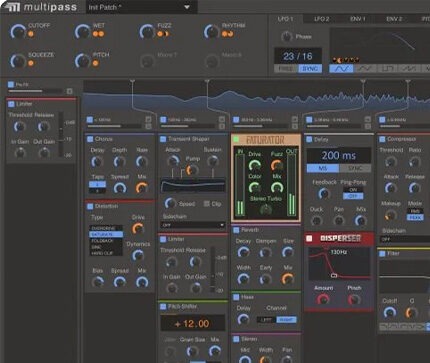Click the 23 / 16 LFO rate field
Viewport: 430px width, 363px height.
click(x=298, y=56)
